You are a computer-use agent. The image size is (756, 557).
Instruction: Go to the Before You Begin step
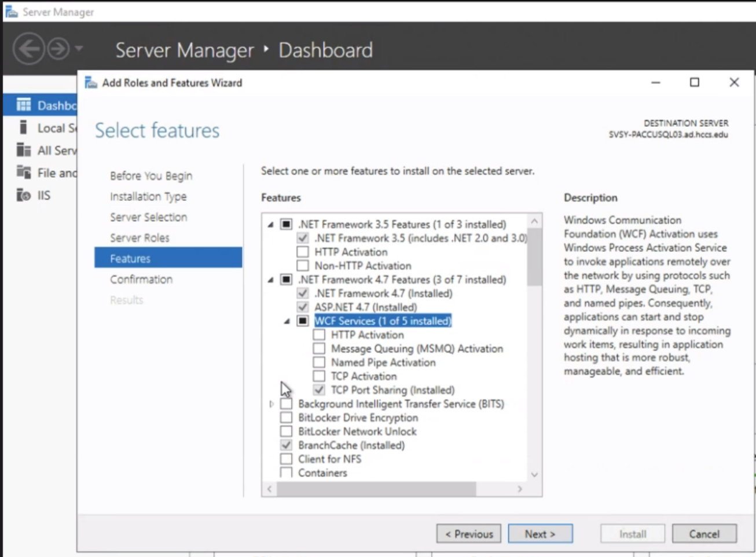(x=151, y=176)
